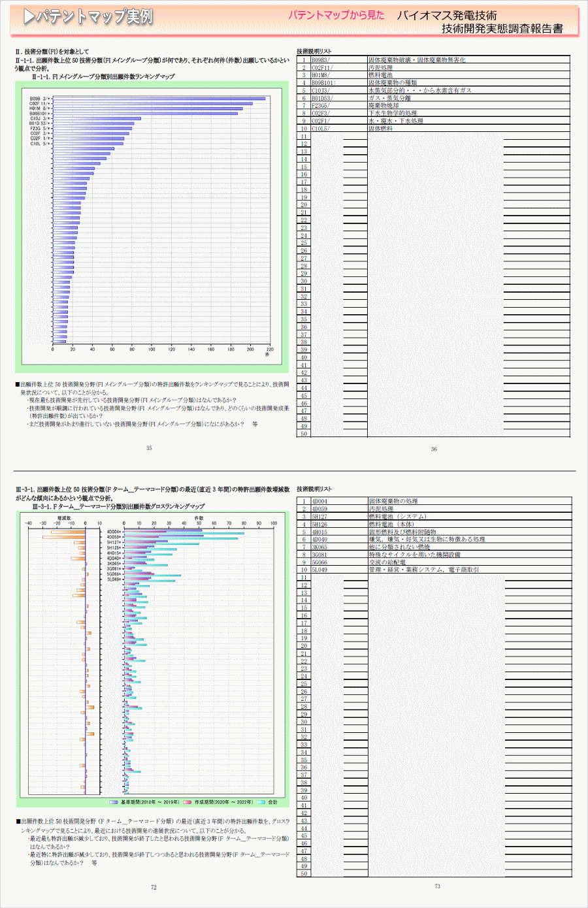Click the x-axis value 100 in top ranking chart
The height and width of the screenshot is (908, 588).
(152, 349)
